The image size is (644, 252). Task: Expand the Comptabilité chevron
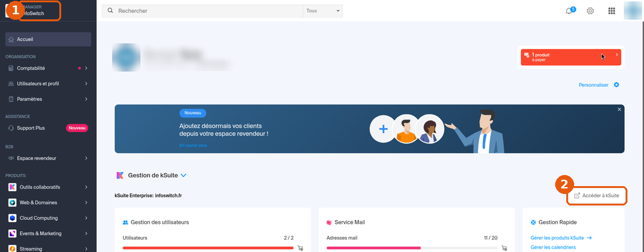click(86, 68)
